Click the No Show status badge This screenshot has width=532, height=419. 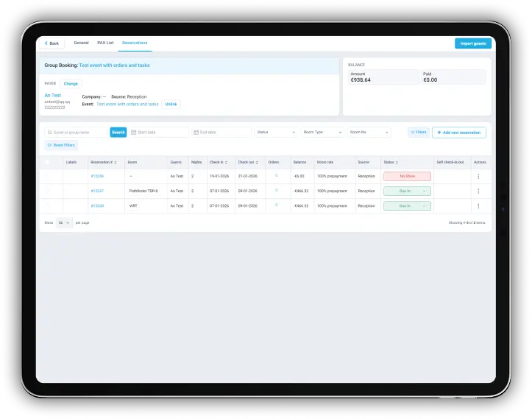pyautogui.click(x=407, y=176)
